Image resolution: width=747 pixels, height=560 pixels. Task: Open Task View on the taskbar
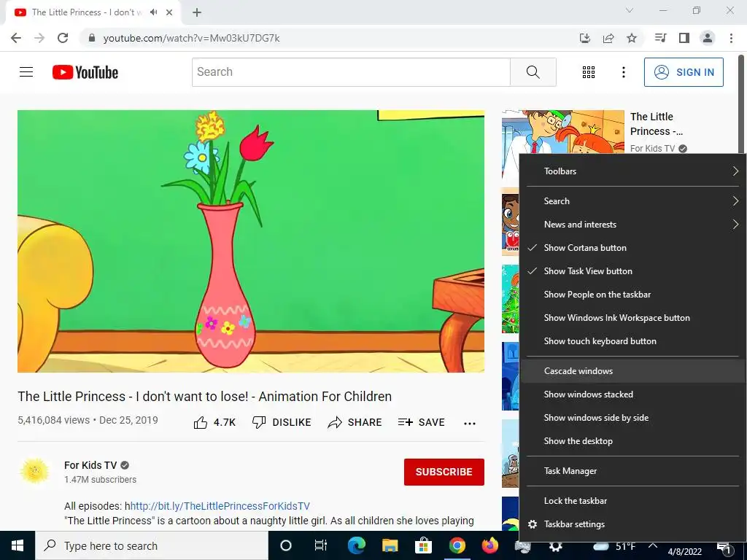[321, 545]
